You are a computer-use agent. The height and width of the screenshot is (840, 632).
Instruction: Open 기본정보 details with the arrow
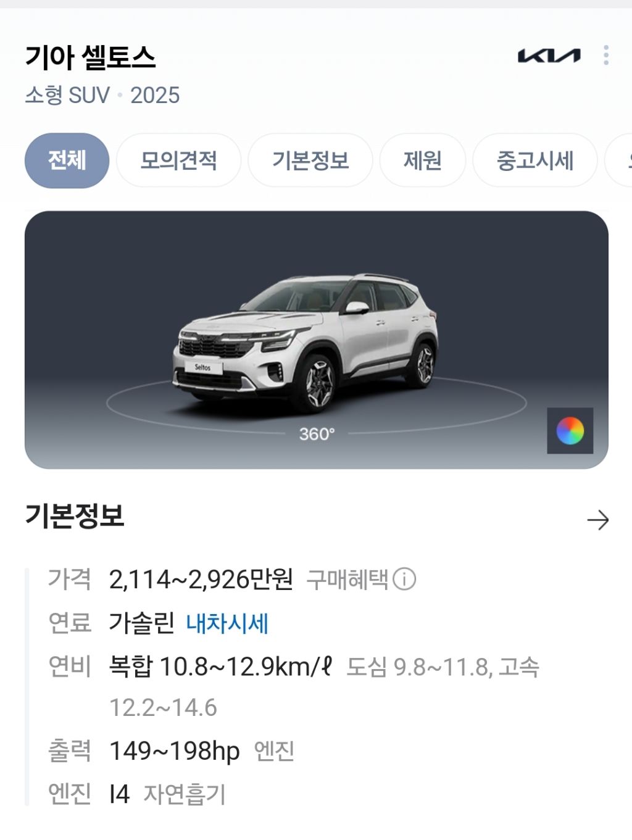pyautogui.click(x=597, y=520)
